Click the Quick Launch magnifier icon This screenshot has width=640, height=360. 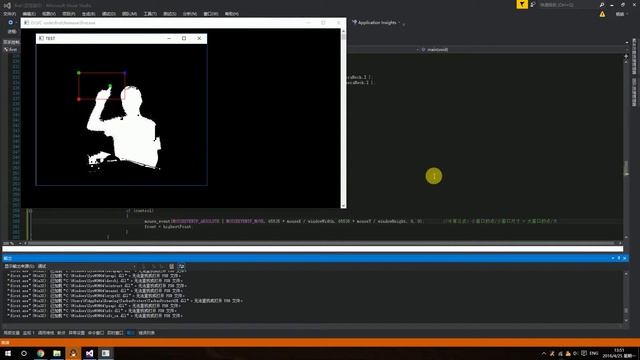coord(602,5)
